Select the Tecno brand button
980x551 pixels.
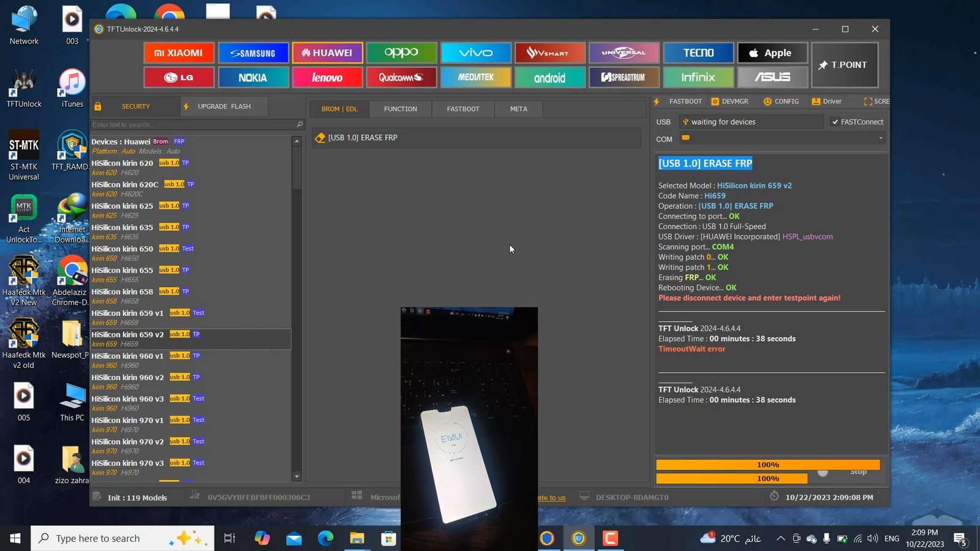pos(698,53)
